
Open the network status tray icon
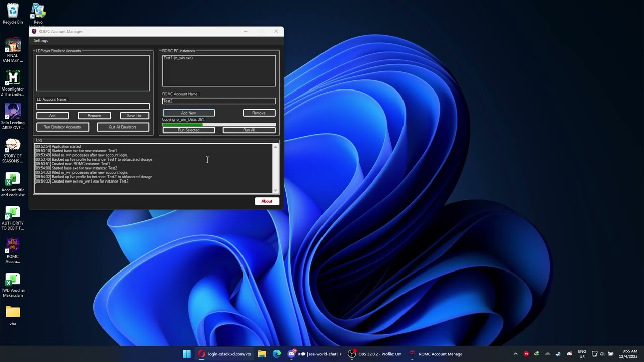click(594, 354)
